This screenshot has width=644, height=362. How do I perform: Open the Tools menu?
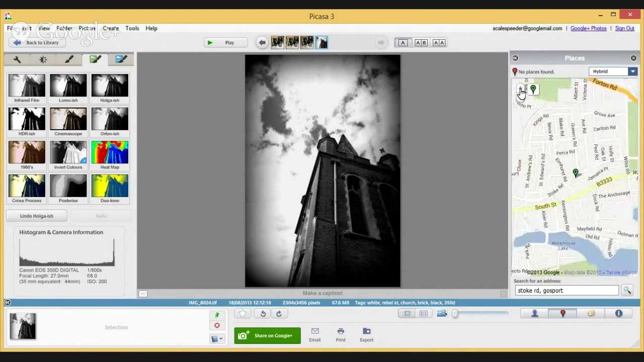point(132,28)
